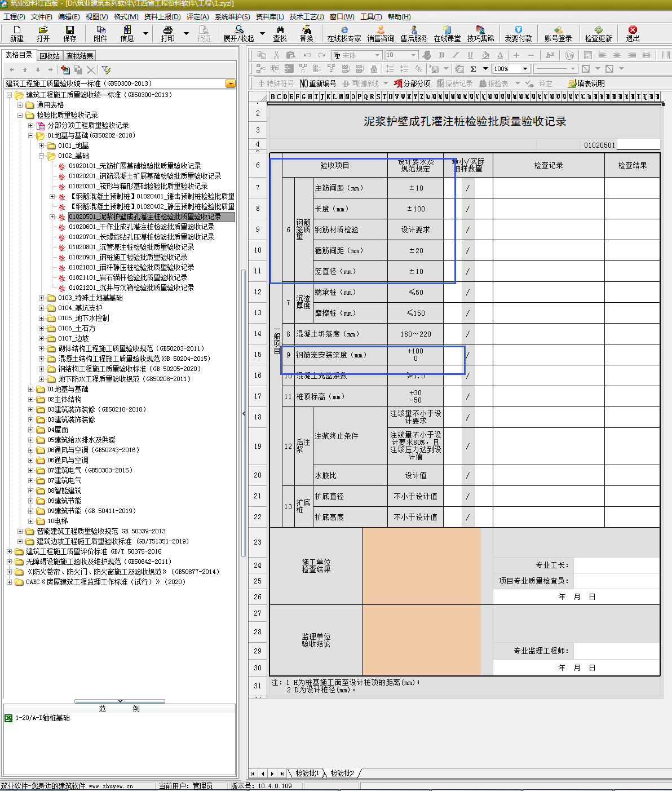Select 01020101_无筋扩展基础检验批质量验收记录 in the tree
The height and width of the screenshot is (791, 672).
[x=135, y=166]
